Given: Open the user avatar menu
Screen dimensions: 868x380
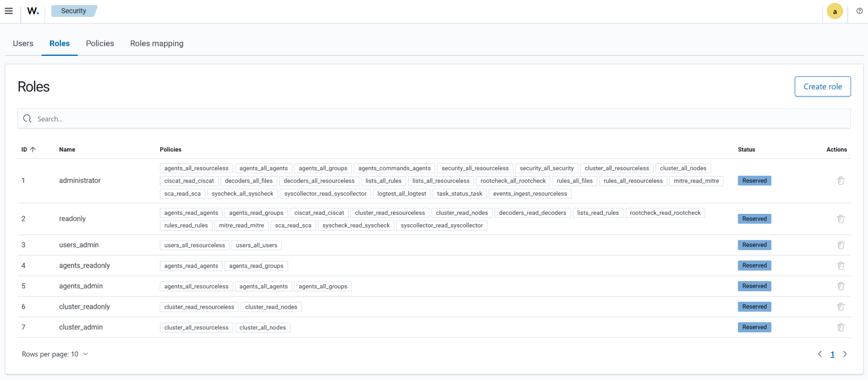Looking at the screenshot, I should point(835,11).
